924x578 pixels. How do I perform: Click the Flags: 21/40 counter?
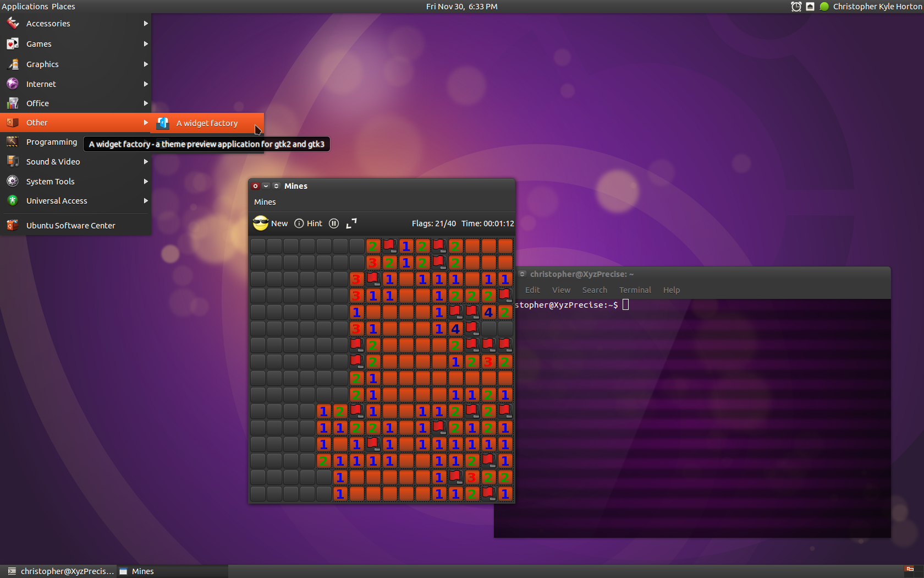pyautogui.click(x=434, y=223)
